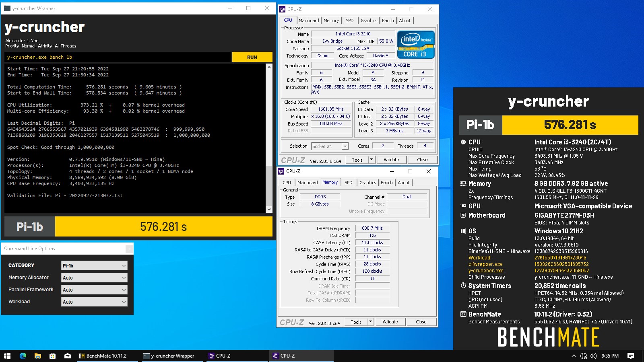Activate the second highlighted CPU-Z taskbar item
The height and width of the screenshot is (362, 644).
click(x=301, y=356)
